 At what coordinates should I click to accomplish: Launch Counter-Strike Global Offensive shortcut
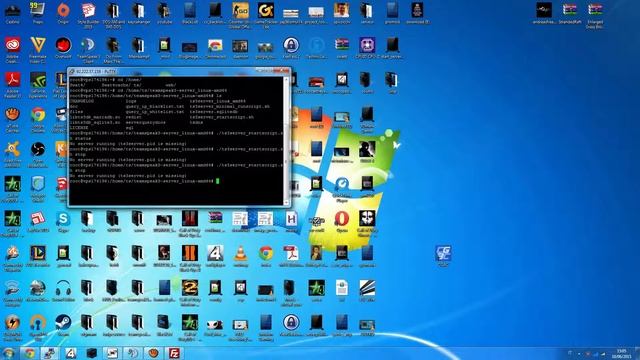point(240,15)
